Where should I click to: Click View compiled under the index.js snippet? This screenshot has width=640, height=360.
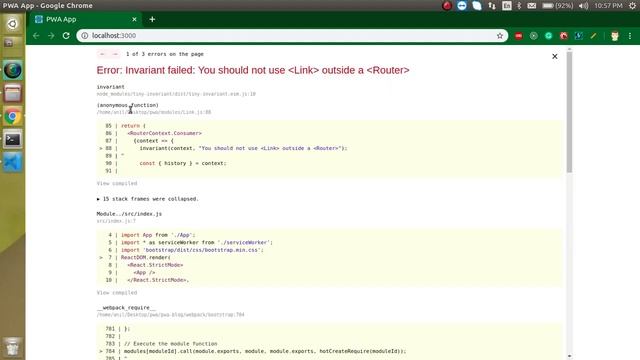(x=117, y=293)
